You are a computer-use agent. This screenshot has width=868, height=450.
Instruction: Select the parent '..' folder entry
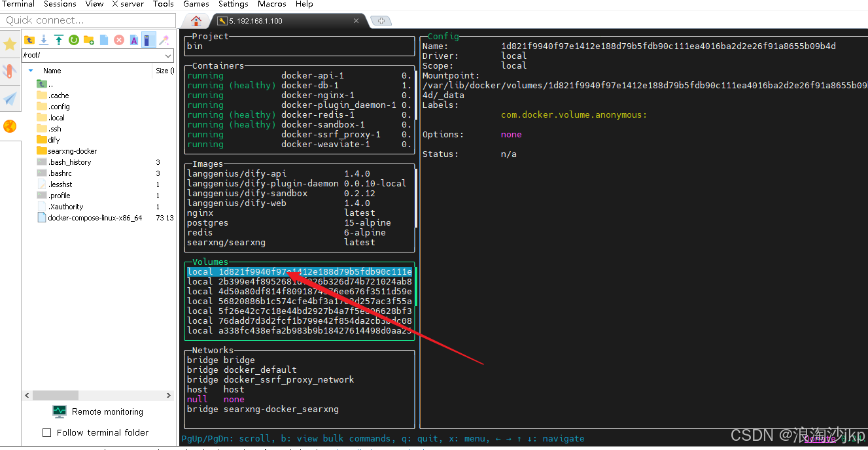[x=44, y=84]
